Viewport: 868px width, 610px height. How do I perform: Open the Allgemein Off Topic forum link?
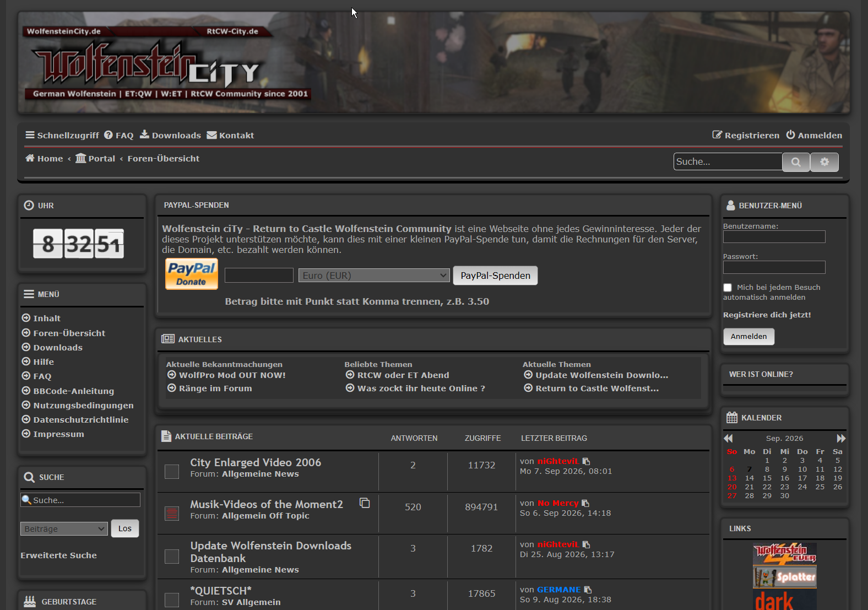[x=265, y=516]
